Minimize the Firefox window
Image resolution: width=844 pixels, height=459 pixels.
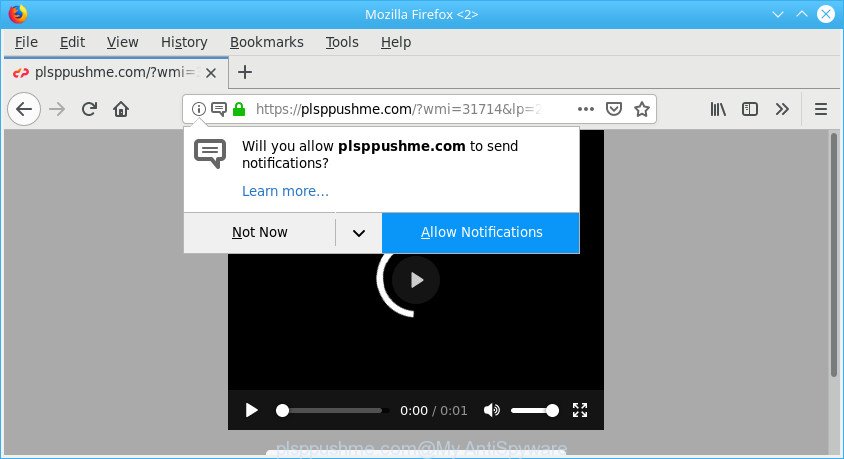pyautogui.click(x=777, y=14)
